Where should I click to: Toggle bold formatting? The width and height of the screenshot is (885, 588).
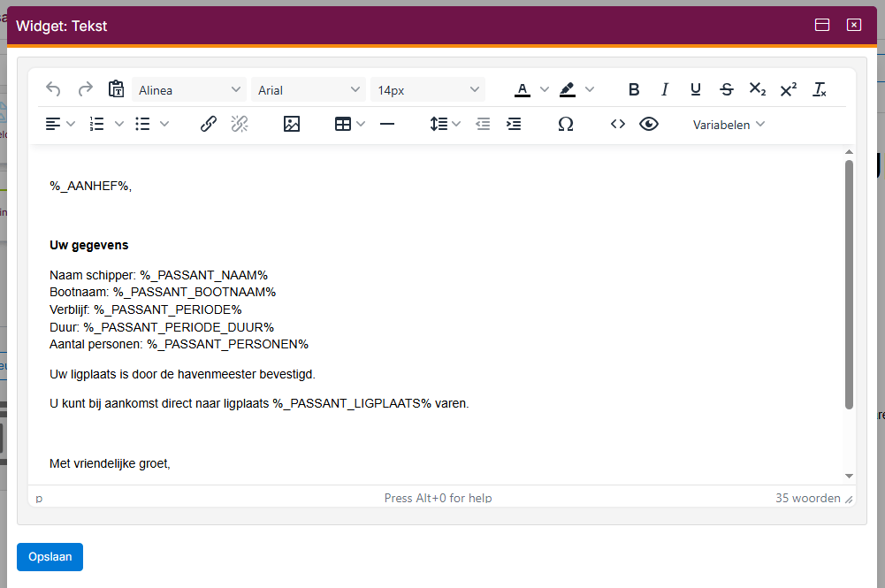pos(634,89)
